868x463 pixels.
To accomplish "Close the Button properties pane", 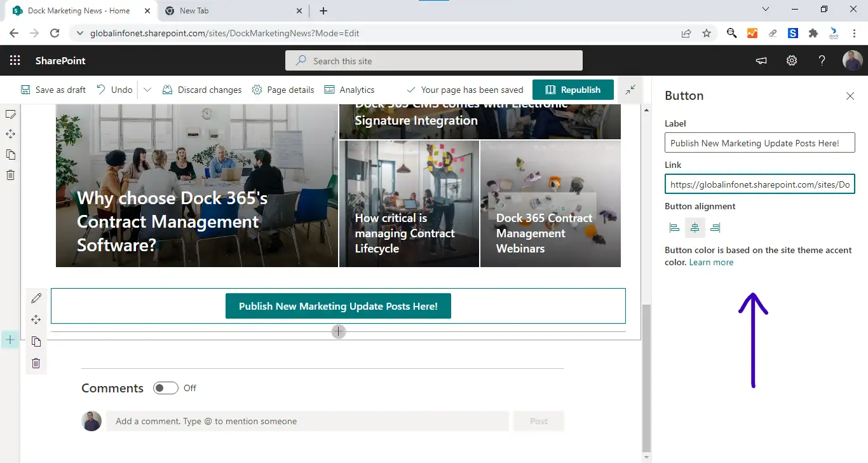I will pyautogui.click(x=850, y=96).
